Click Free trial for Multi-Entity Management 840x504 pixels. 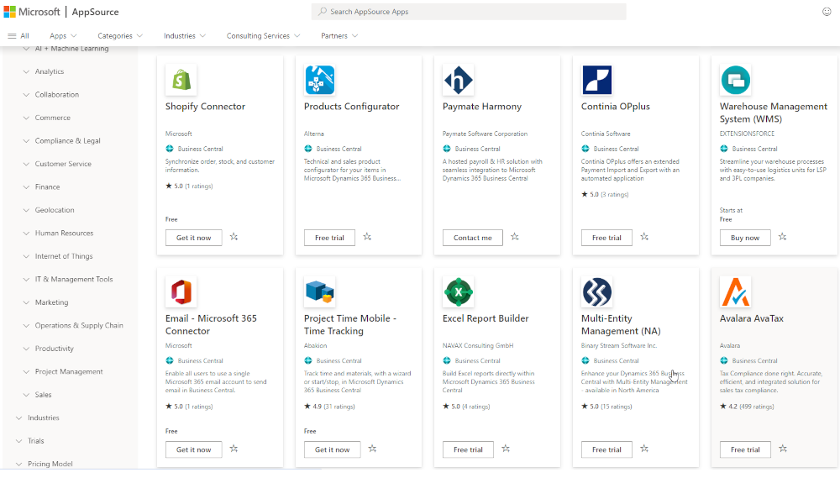click(x=606, y=450)
